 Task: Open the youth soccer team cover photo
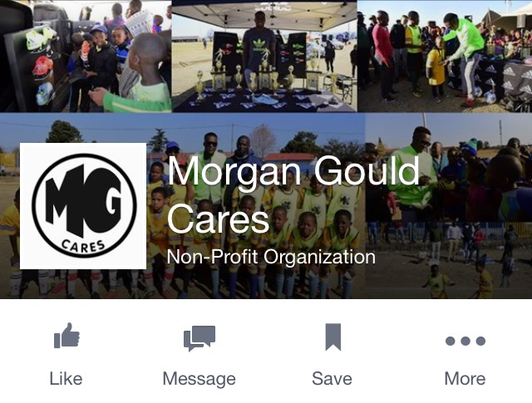click(x=183, y=206)
